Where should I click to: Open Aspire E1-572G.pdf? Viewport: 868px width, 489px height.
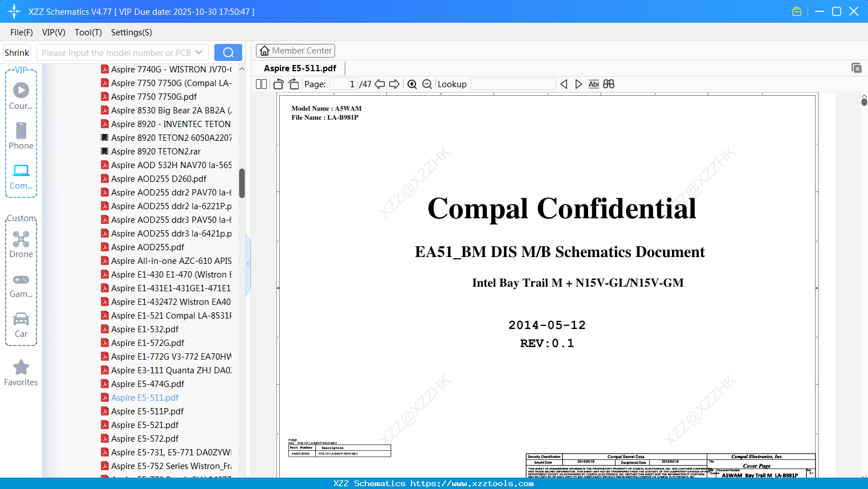coord(142,343)
